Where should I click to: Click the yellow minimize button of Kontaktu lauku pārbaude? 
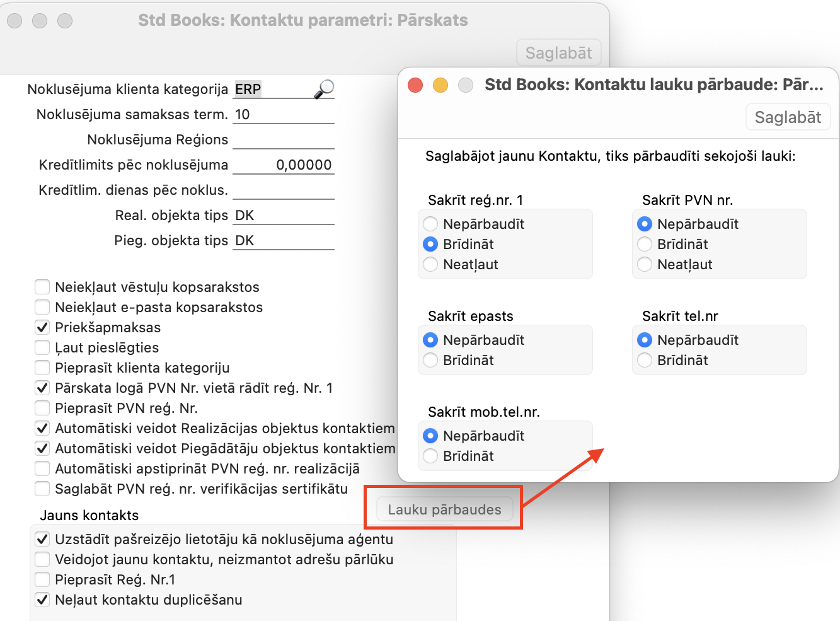[x=440, y=85]
